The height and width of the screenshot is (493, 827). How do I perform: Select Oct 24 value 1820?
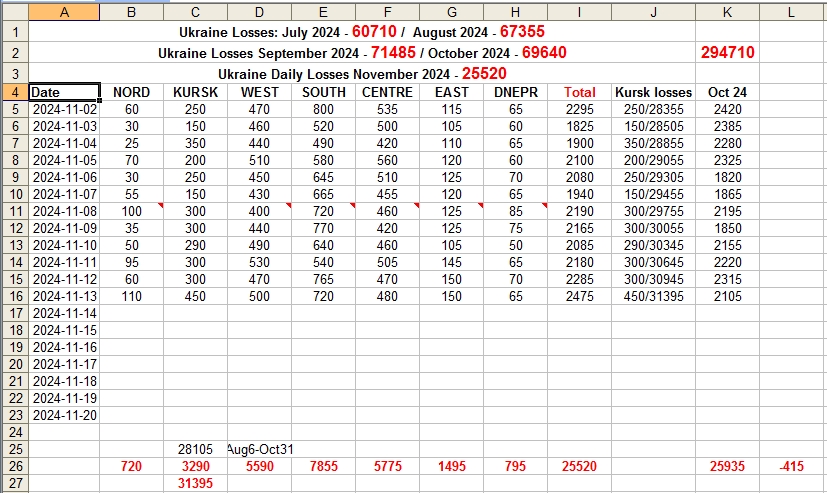727,177
